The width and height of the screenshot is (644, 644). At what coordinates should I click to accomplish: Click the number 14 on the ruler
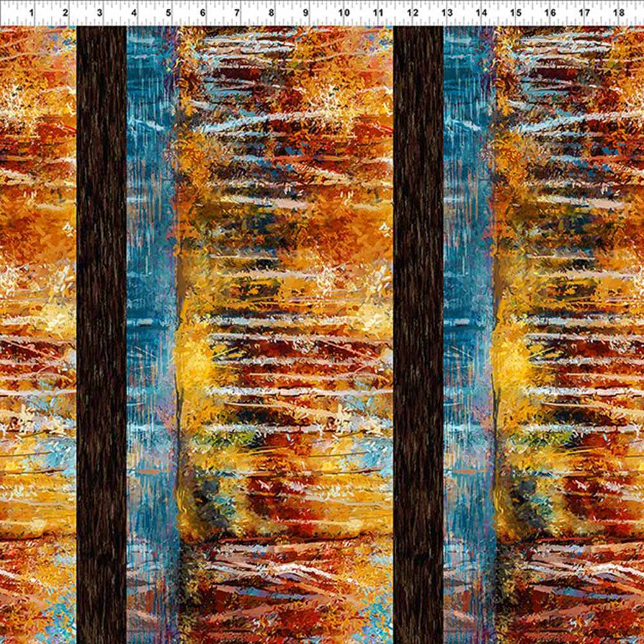tap(480, 12)
